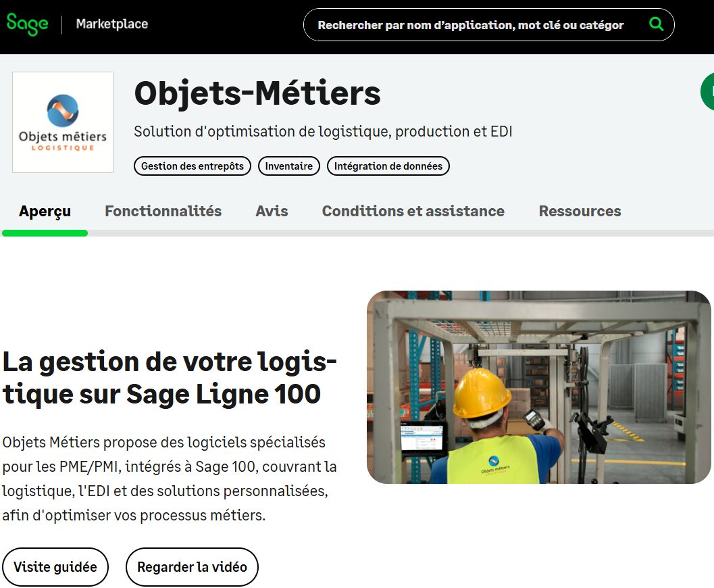The width and height of the screenshot is (714, 588).
Task: Switch to the Aperçu tab
Action: [45, 212]
